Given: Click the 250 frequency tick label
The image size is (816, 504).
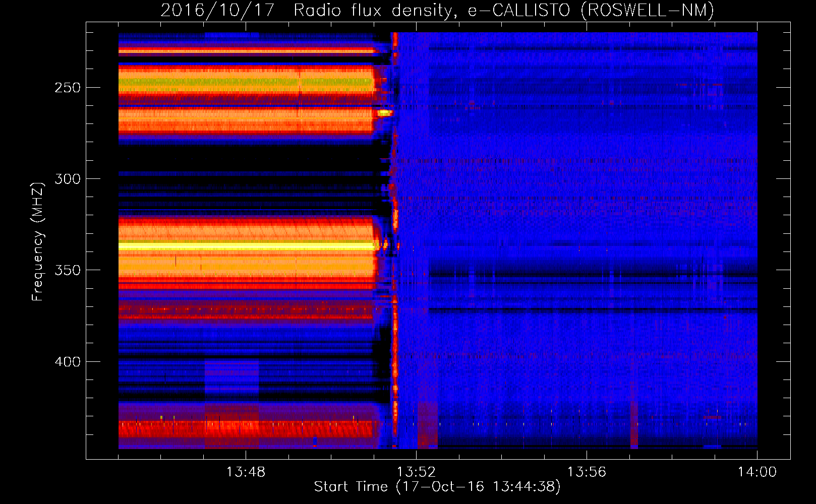Looking at the screenshot, I should pyautogui.click(x=68, y=88).
